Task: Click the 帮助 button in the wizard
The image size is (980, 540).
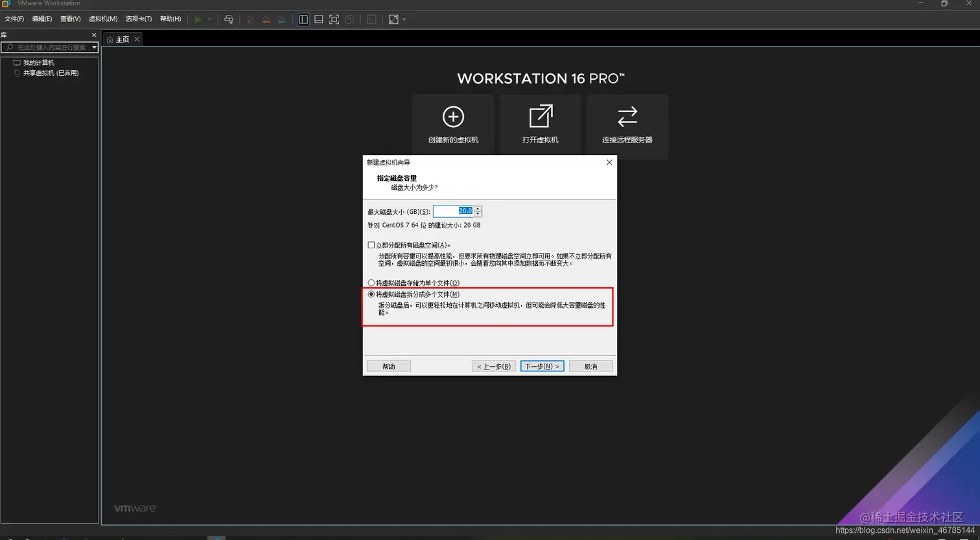Action: (x=389, y=366)
